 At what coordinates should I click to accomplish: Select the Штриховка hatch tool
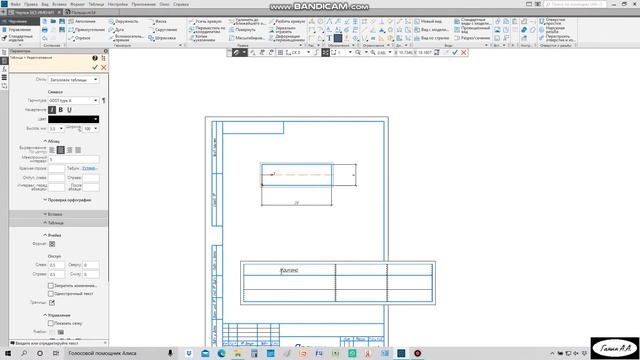coord(162,38)
